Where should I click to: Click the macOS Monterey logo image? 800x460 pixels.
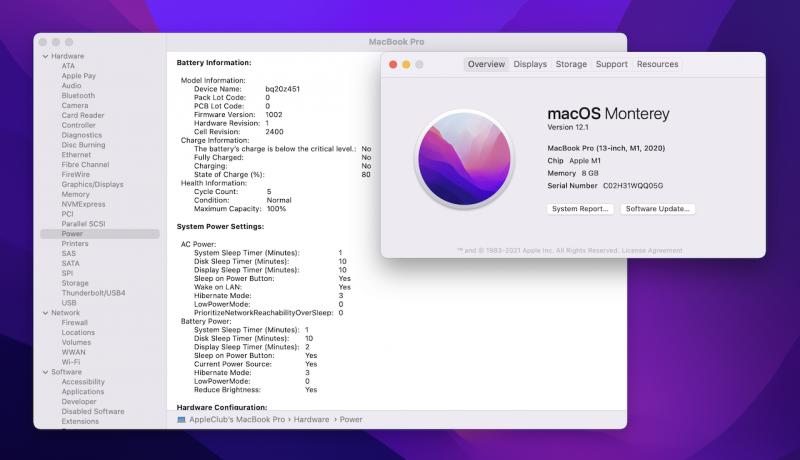click(464, 159)
